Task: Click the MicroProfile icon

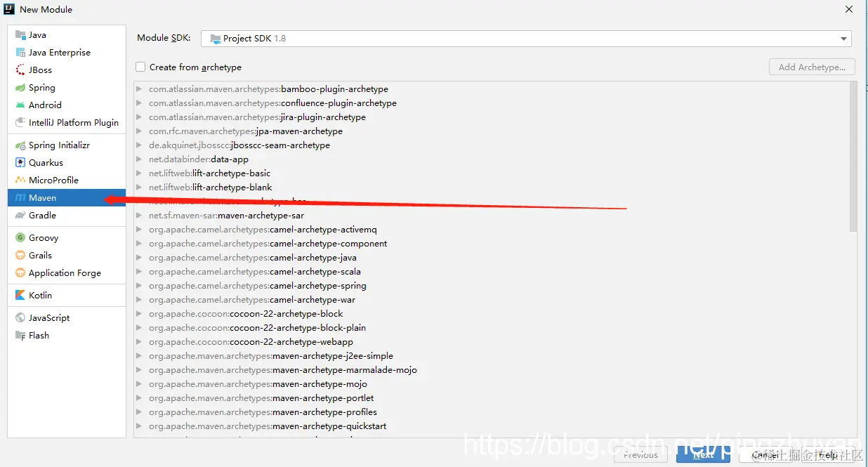Action: pos(20,180)
